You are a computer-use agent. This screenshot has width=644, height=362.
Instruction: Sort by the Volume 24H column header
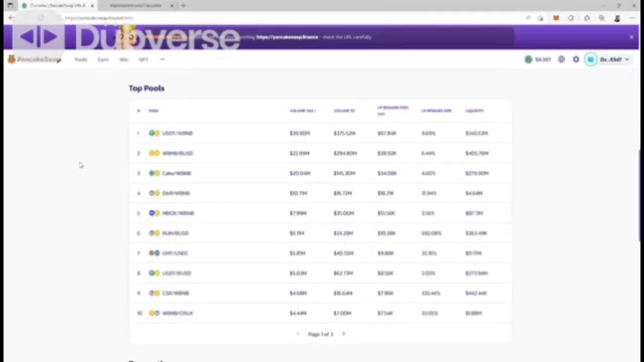coord(303,111)
